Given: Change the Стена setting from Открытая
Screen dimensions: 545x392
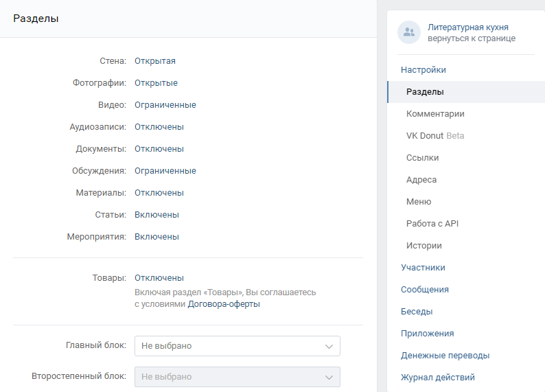Looking at the screenshot, I should click(155, 61).
